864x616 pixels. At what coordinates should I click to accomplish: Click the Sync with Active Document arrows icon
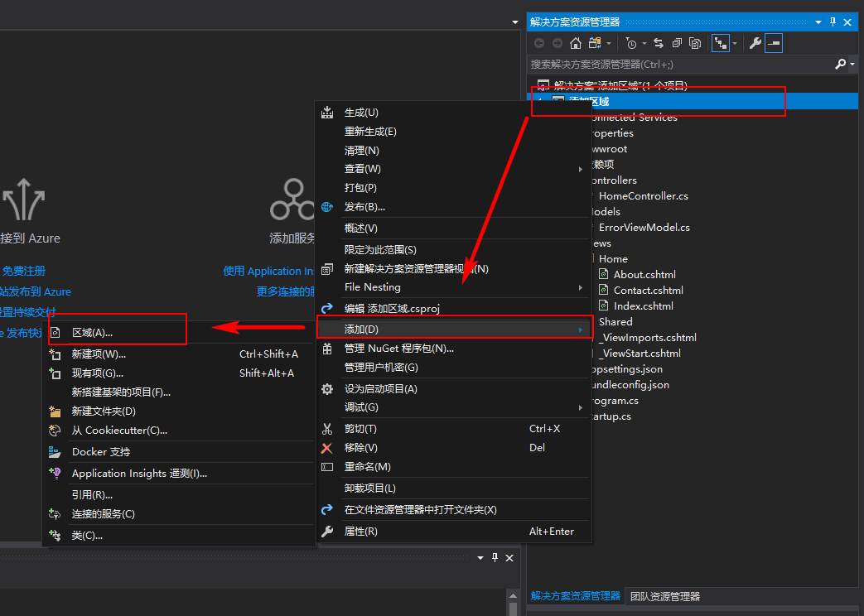(x=659, y=43)
